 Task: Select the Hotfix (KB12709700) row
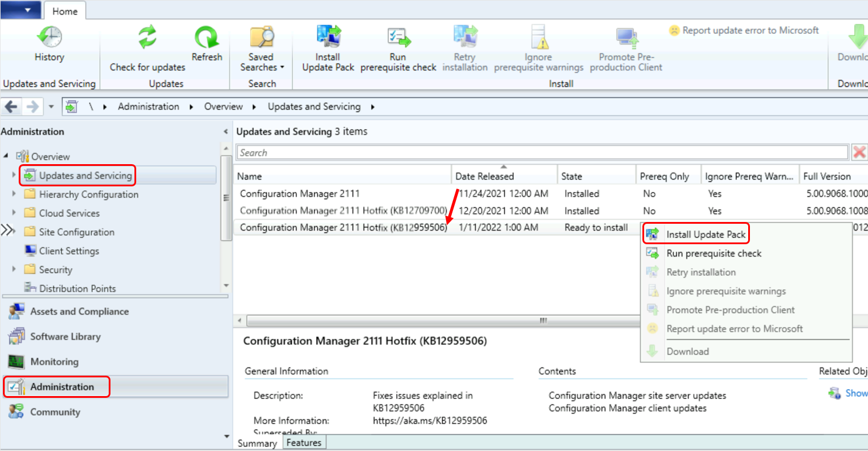coord(551,210)
